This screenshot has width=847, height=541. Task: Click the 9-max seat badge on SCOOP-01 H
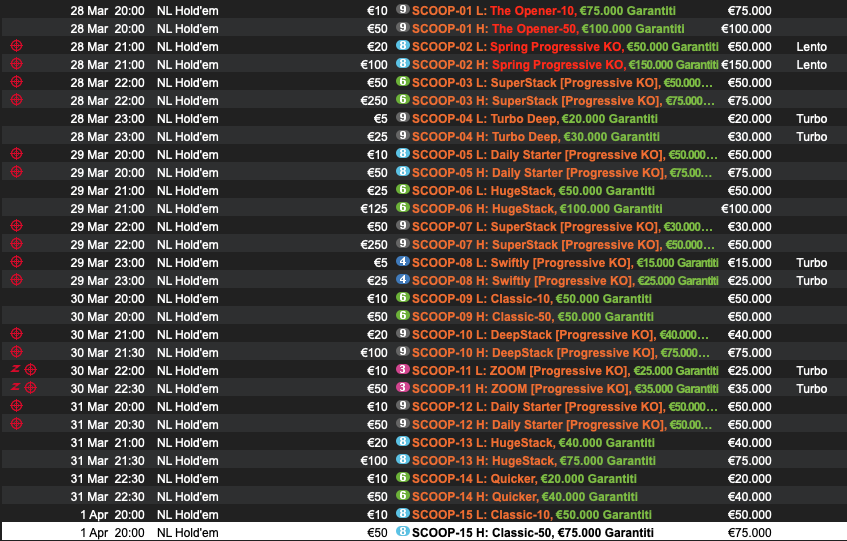click(402, 27)
